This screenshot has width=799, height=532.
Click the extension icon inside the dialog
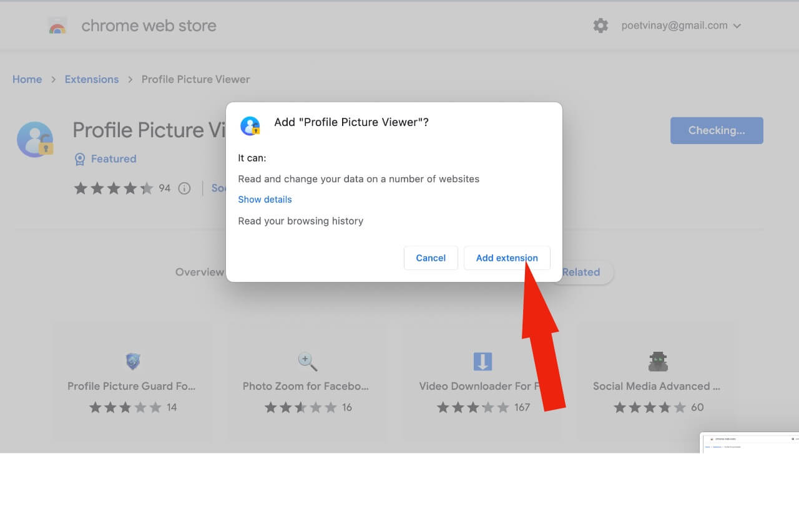[250, 125]
